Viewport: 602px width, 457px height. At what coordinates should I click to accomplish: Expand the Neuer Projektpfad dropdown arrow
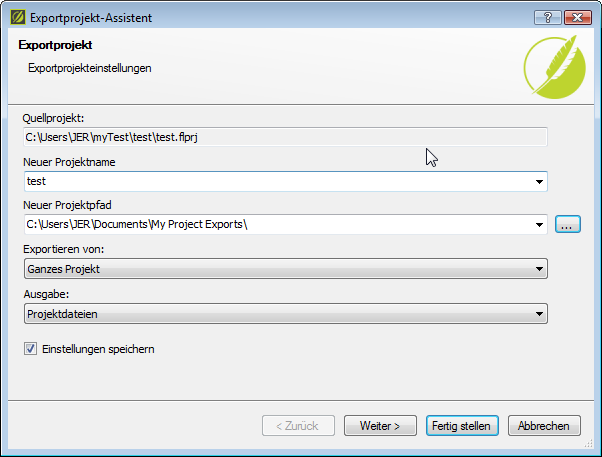pos(540,224)
